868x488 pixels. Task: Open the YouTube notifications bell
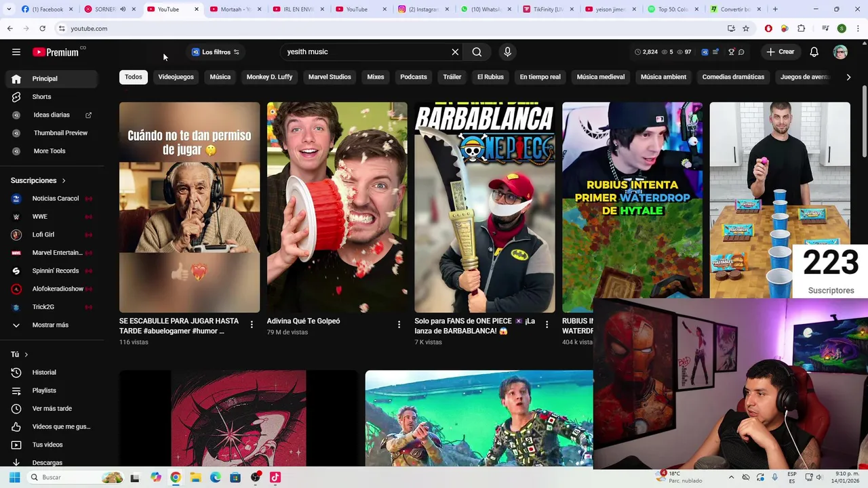[x=814, y=52]
